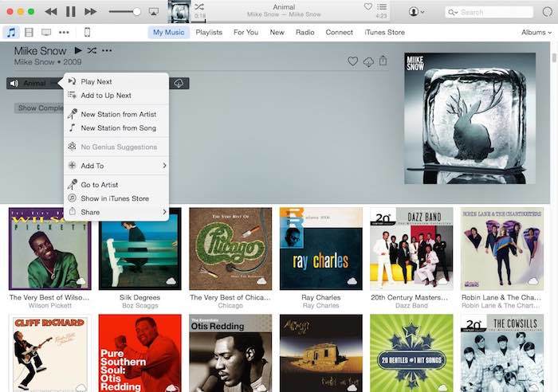Screen dimensions: 558x392
Task: Select New Station from Artist
Action: click(x=116, y=114)
